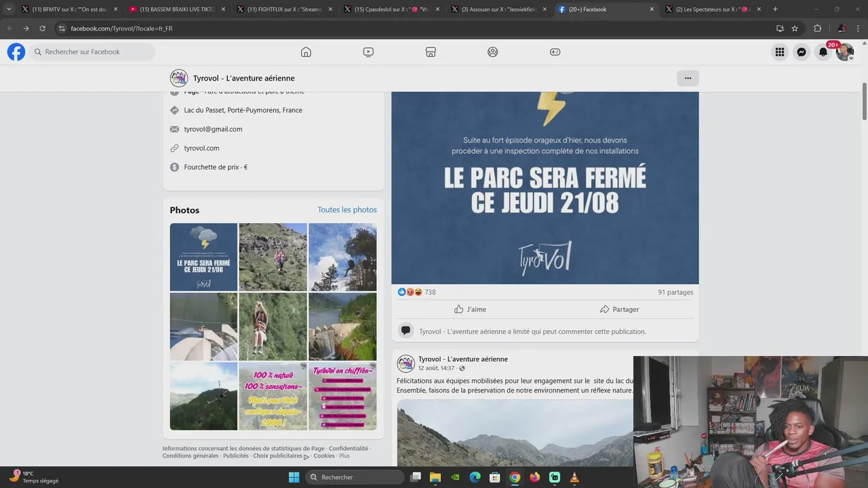Open the Gaming icon in top navigation
Screen dimensions: 868x488
point(555,52)
